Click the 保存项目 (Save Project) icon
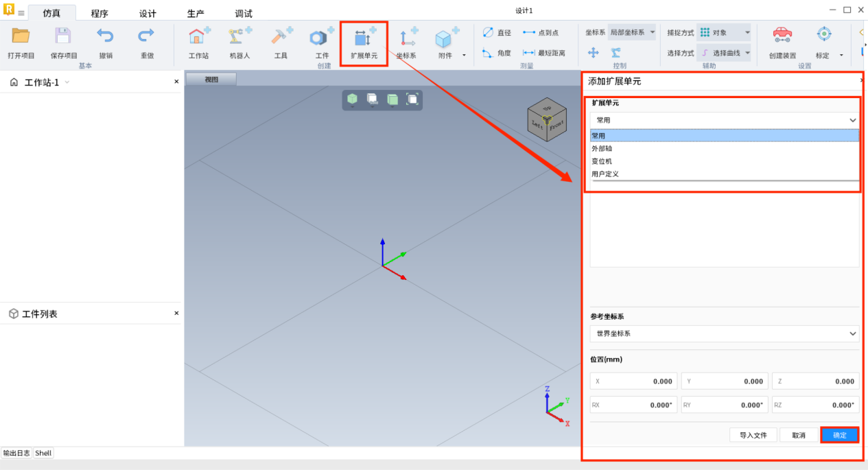Viewport: 868px width, 470px height. tap(63, 36)
